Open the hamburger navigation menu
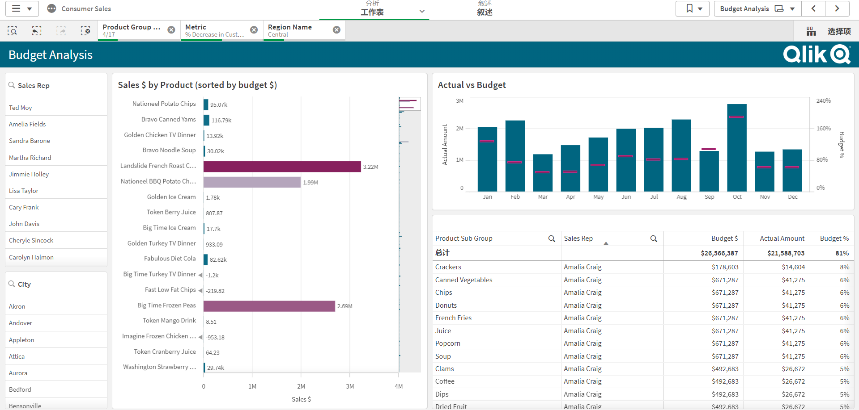The image size is (859, 410). [21, 9]
